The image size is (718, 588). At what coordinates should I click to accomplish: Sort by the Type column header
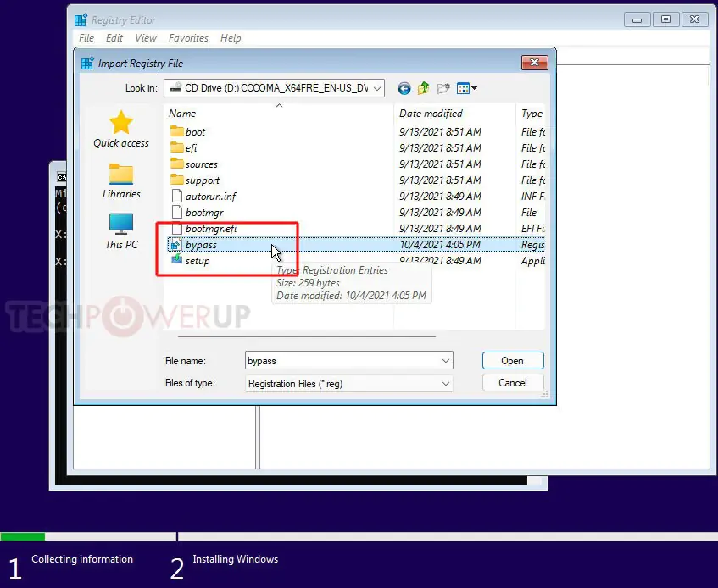click(x=531, y=113)
